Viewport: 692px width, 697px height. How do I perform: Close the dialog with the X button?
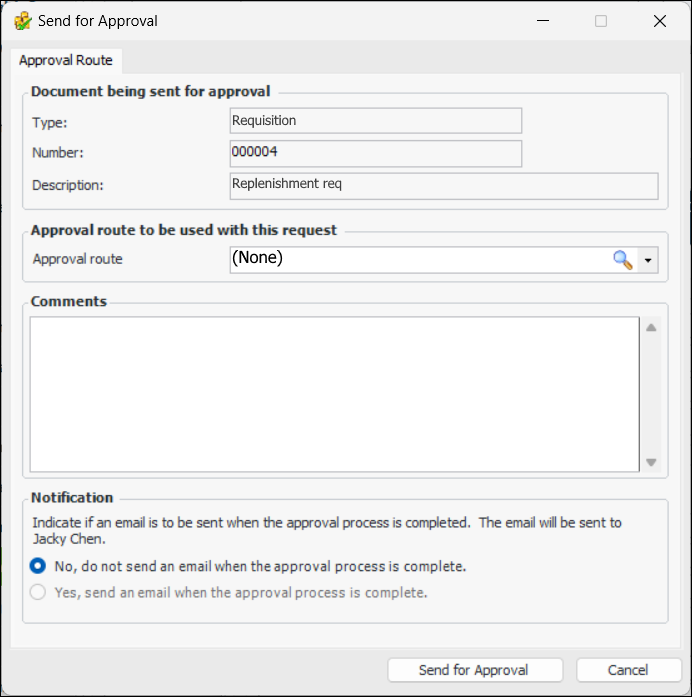[659, 21]
